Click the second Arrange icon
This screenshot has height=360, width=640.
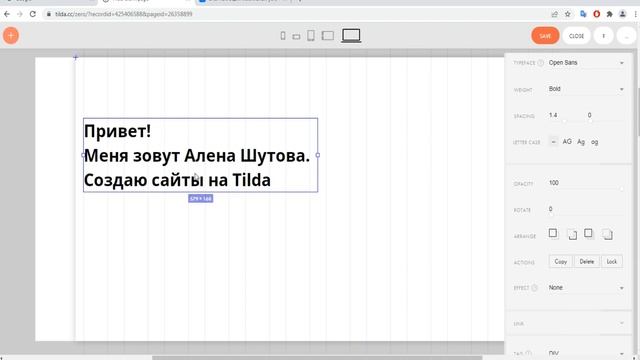click(x=572, y=234)
